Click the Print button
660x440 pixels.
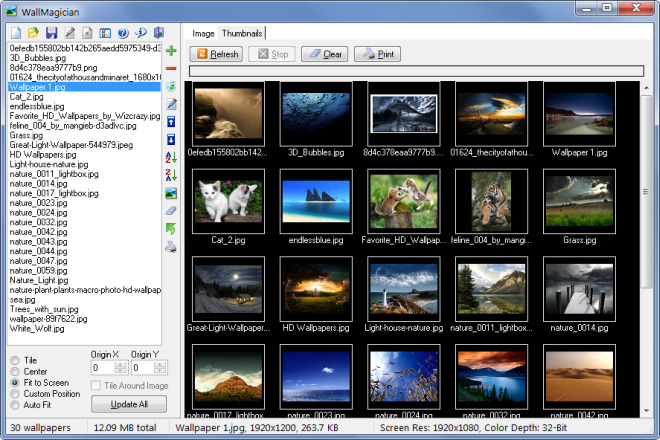pyautogui.click(x=379, y=54)
